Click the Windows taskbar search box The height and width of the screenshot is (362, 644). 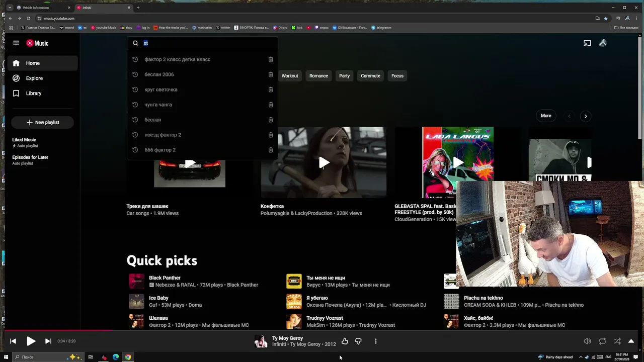[48, 357]
